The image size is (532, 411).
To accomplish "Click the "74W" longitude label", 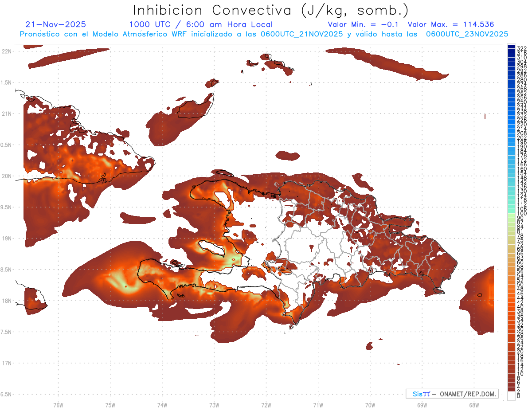I will pyautogui.click(x=162, y=405).
